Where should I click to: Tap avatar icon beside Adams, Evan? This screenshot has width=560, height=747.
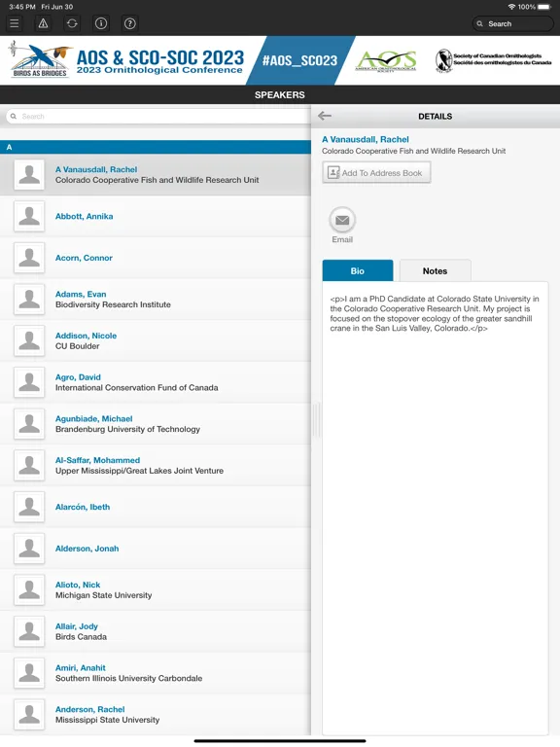29,300
